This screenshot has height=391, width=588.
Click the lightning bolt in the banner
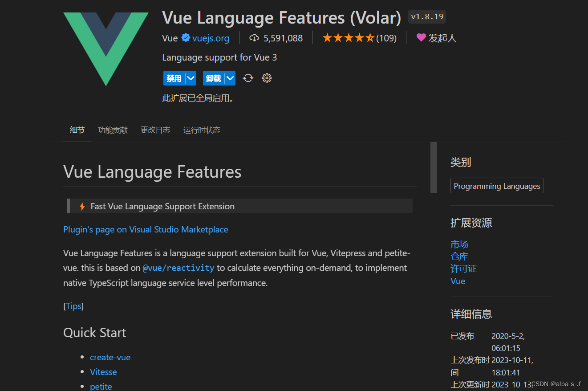pyautogui.click(x=82, y=206)
